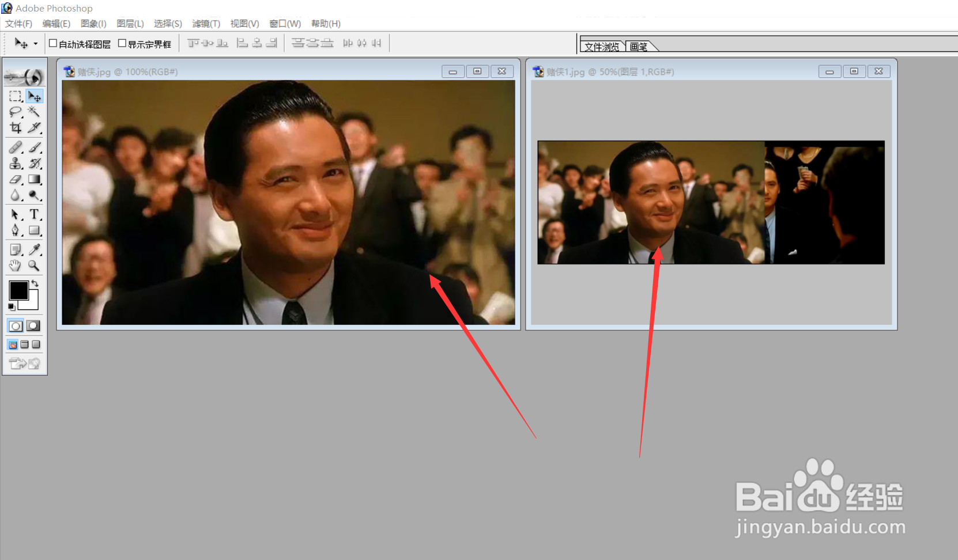This screenshot has width=958, height=560.
Task: Open the 选择(S) menu
Action: coord(168,24)
